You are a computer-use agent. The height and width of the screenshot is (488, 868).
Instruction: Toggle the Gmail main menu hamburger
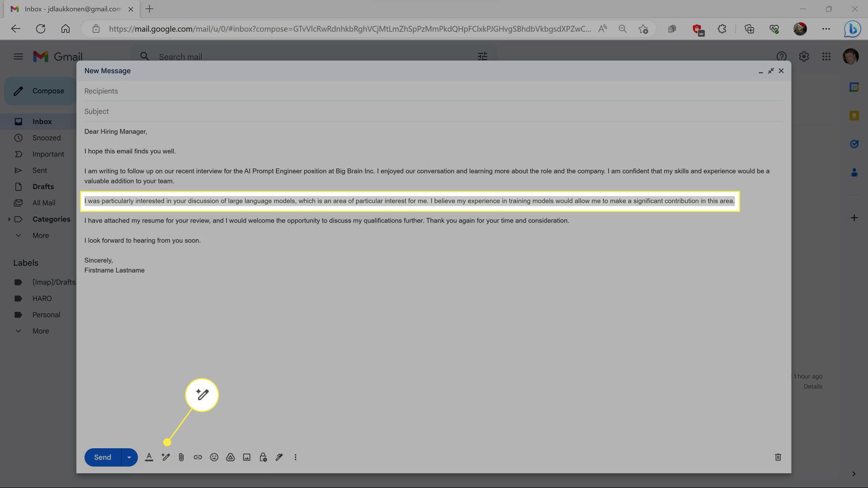pyautogui.click(x=19, y=57)
